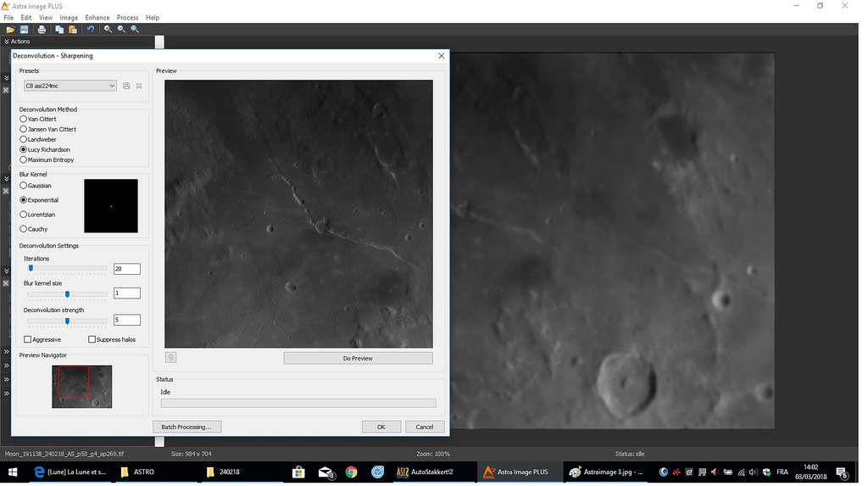Open the View menu
The image size is (868, 486).
[46, 18]
